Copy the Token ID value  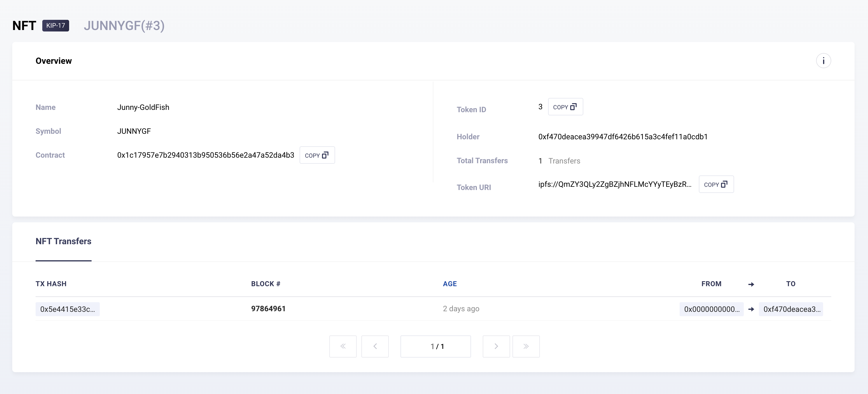[565, 107]
